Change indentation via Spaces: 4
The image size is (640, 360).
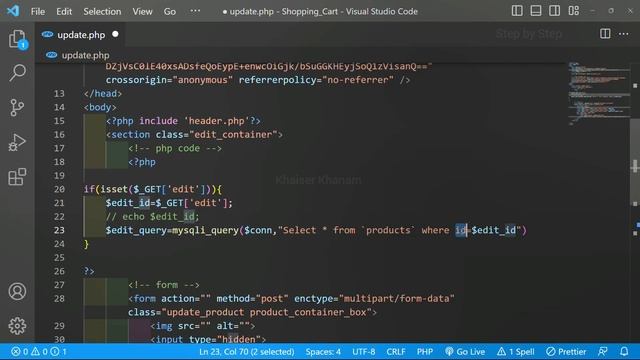point(323,351)
